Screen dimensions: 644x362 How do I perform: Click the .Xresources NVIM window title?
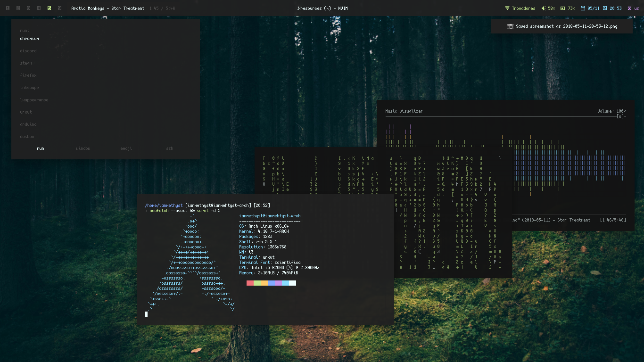322,8
